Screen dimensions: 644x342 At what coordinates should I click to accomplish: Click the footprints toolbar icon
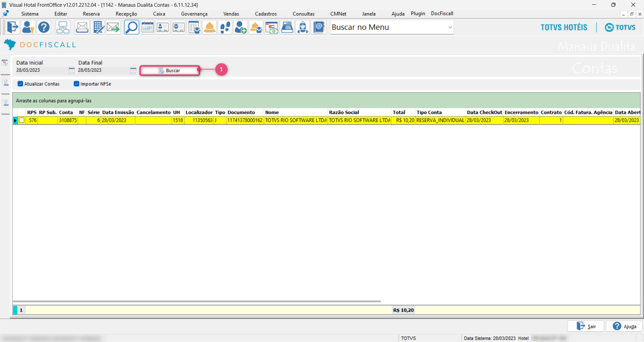[225, 27]
